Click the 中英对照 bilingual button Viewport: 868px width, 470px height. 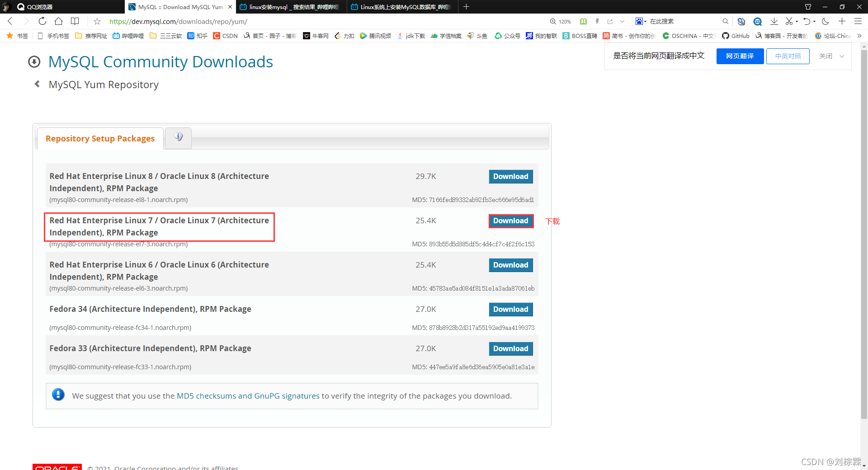(788, 56)
